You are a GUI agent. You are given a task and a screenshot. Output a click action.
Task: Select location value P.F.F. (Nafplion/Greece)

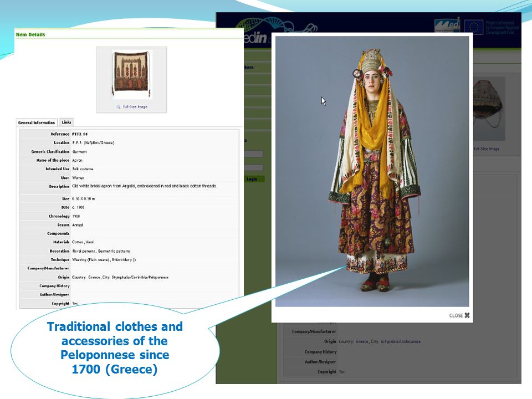(x=93, y=143)
